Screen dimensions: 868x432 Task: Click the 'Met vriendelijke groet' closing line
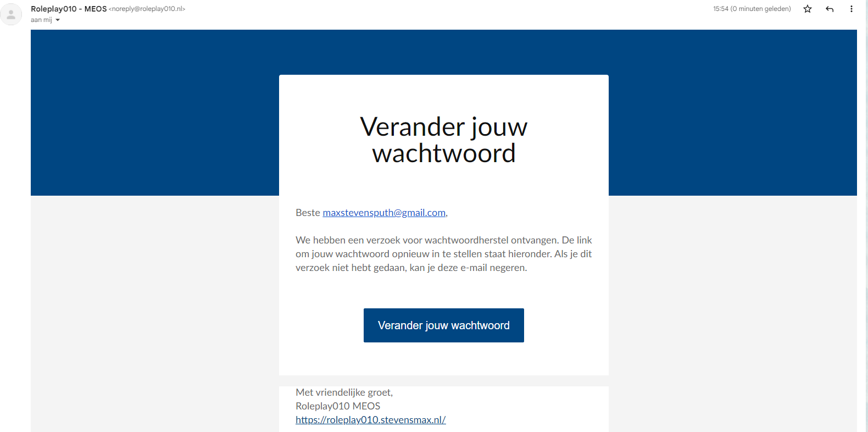[344, 392]
